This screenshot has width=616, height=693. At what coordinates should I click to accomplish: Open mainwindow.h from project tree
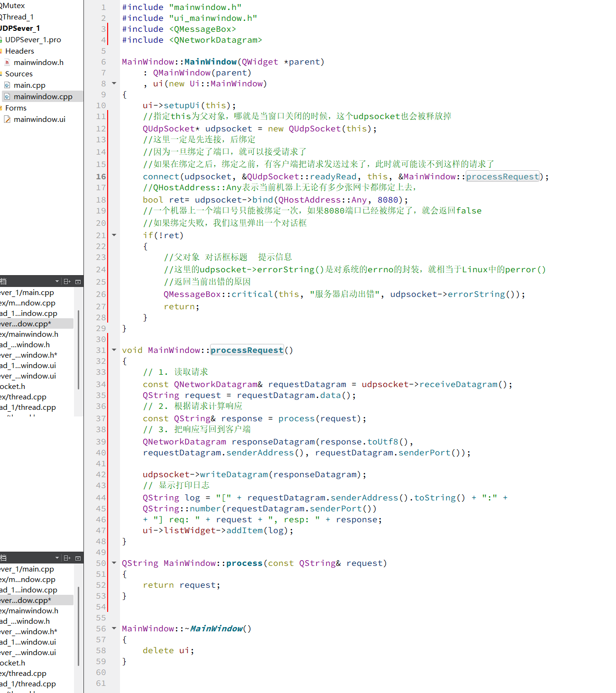coord(38,63)
